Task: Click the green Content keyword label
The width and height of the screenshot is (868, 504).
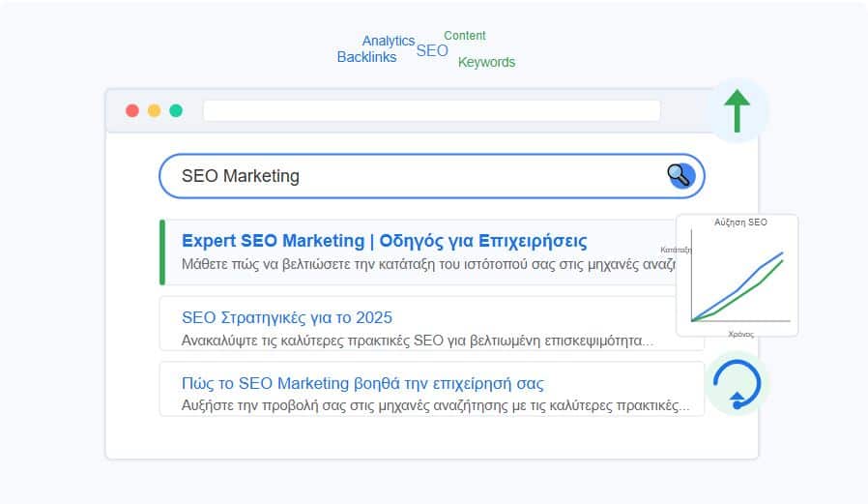Action: click(x=464, y=36)
